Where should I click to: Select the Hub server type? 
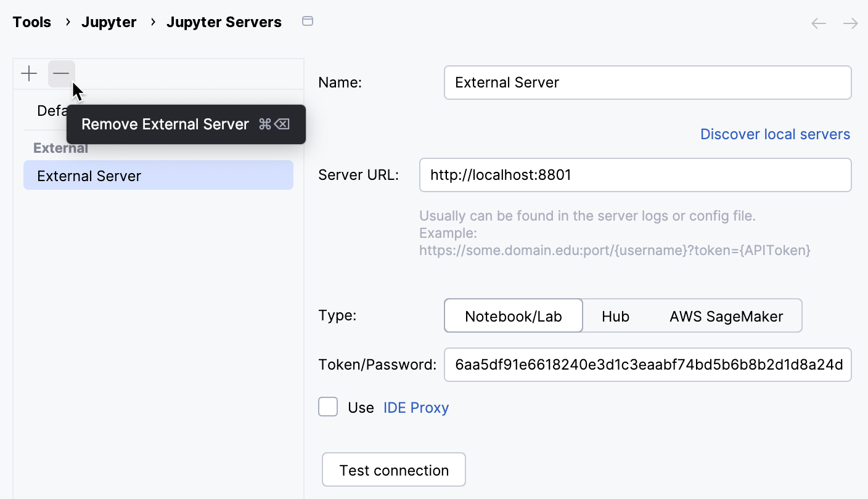pos(615,315)
